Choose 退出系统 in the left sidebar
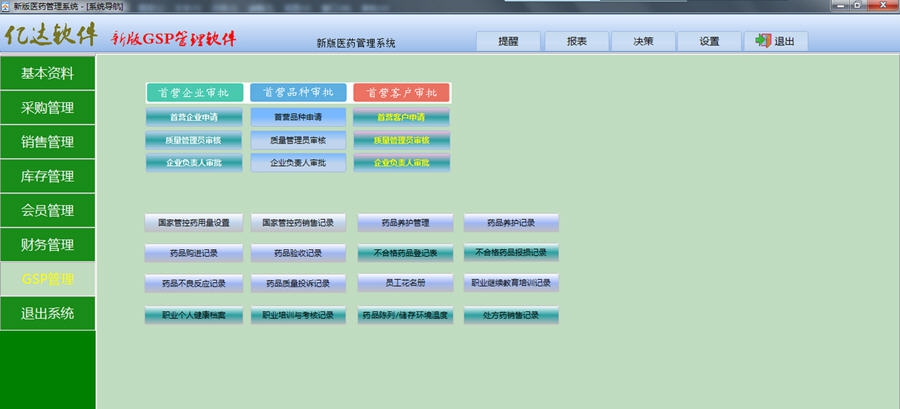 click(x=48, y=314)
